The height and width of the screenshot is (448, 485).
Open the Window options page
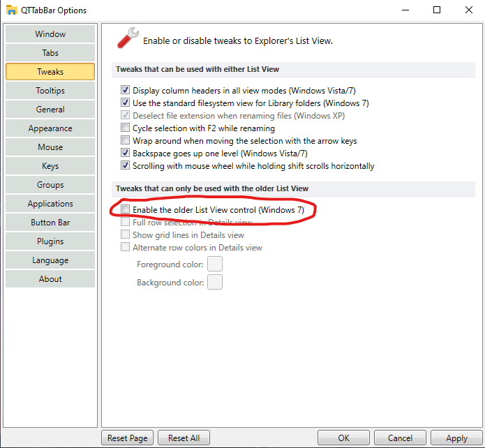point(50,34)
